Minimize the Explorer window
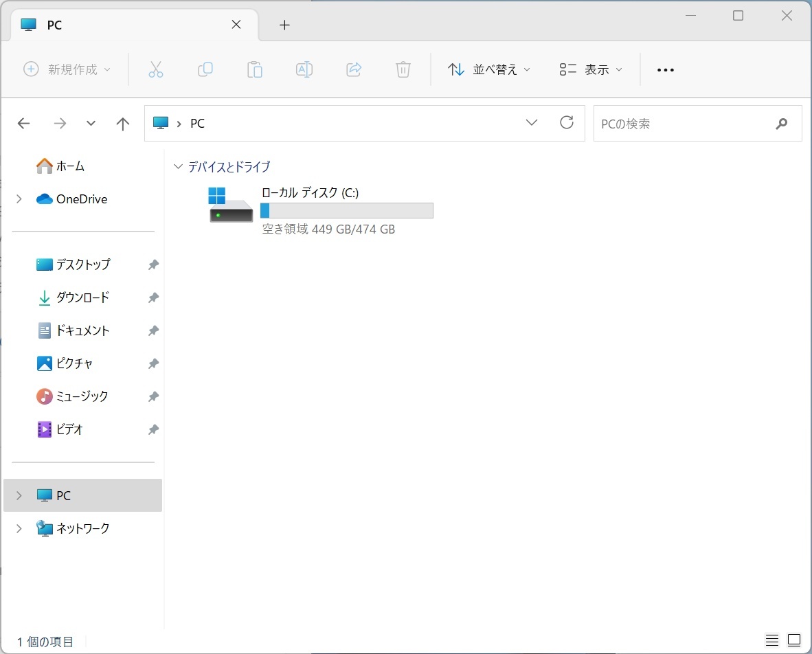The height and width of the screenshot is (654, 812). [690, 16]
